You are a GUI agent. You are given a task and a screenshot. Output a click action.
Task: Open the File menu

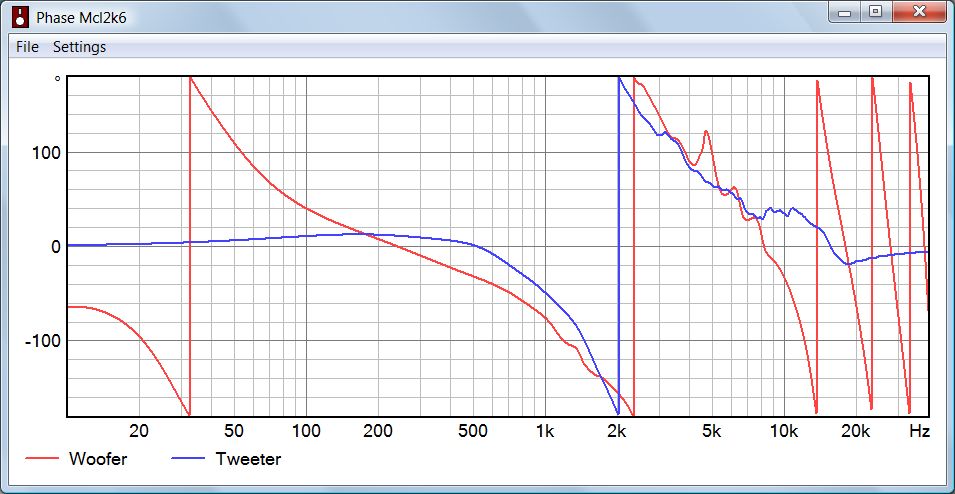27,47
